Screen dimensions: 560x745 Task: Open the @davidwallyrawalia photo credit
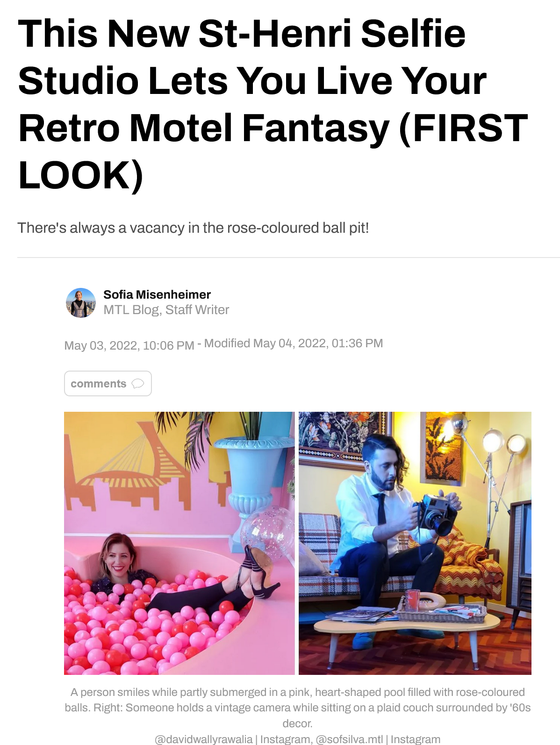pyautogui.click(x=204, y=739)
